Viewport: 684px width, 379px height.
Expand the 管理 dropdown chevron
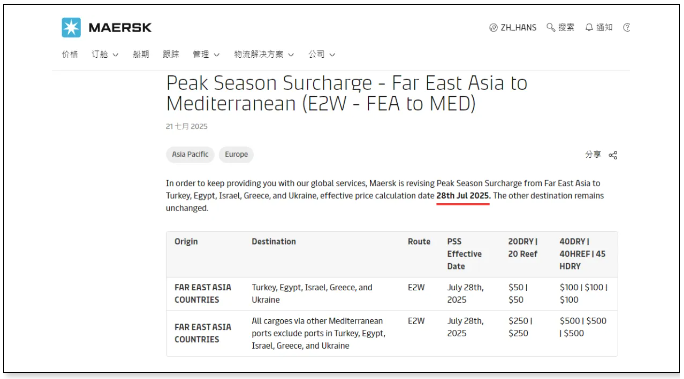(217, 55)
